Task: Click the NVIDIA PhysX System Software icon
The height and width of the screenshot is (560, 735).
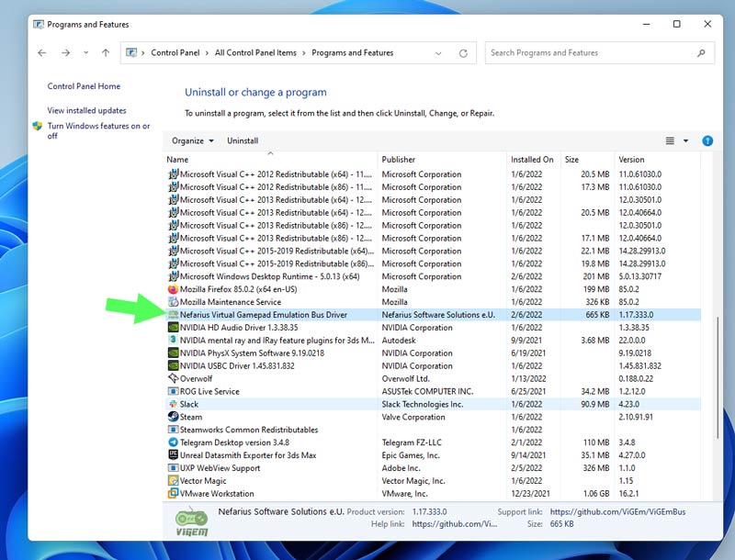Action: coord(173,353)
